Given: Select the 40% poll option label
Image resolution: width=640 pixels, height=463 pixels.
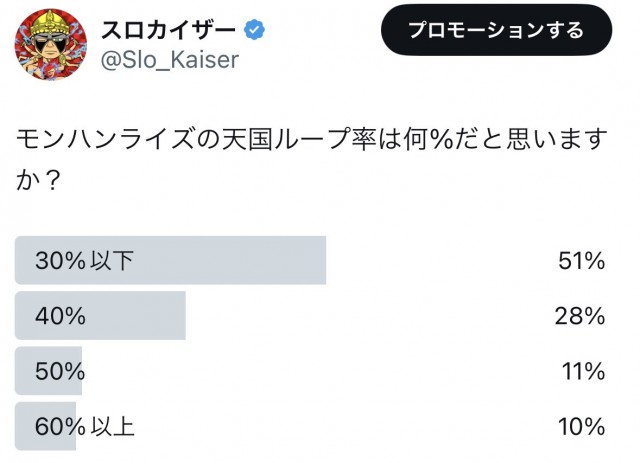Looking at the screenshot, I should (x=60, y=316).
